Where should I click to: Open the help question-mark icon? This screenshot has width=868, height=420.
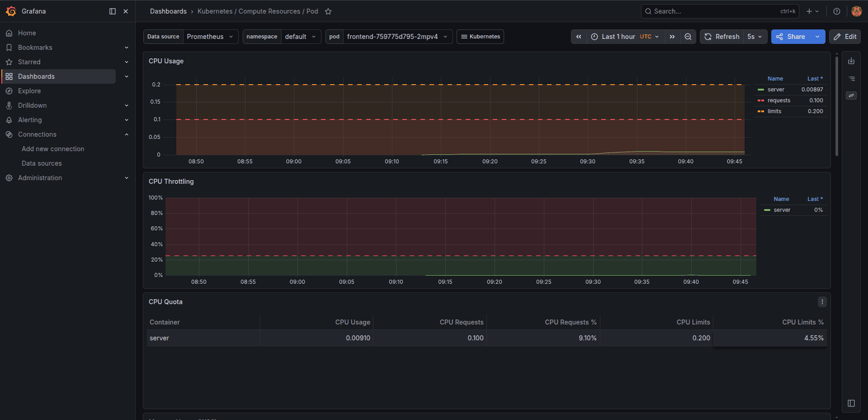tap(837, 11)
